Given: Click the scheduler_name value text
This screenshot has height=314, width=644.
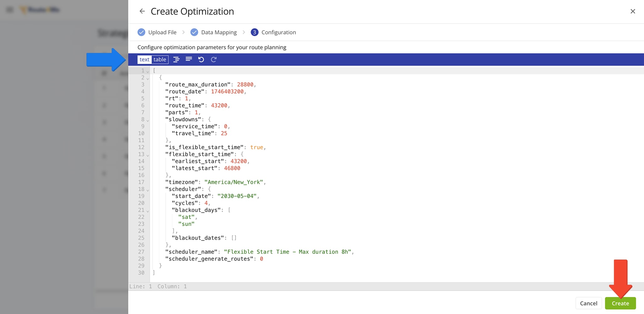Looking at the screenshot, I should pyautogui.click(x=287, y=252).
